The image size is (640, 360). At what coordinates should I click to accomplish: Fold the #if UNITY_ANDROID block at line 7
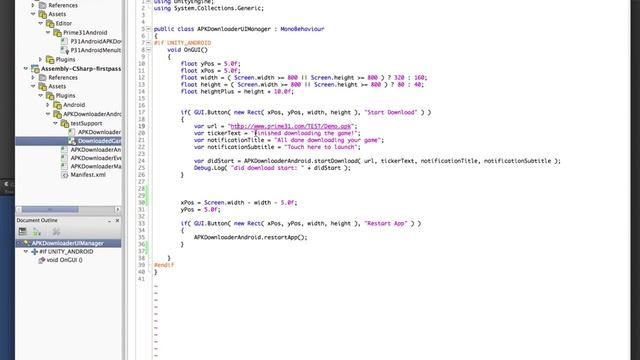click(x=148, y=43)
